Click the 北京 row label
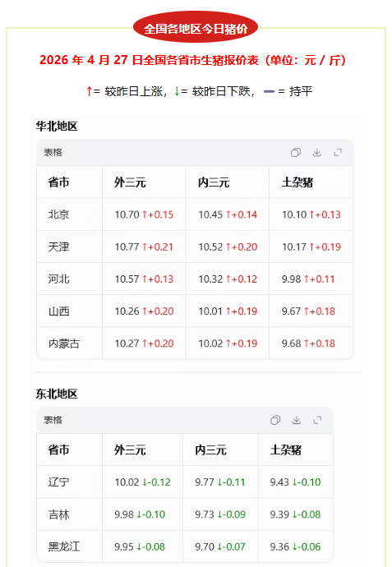Image resolution: width=392 pixels, height=567 pixels. pos(58,214)
